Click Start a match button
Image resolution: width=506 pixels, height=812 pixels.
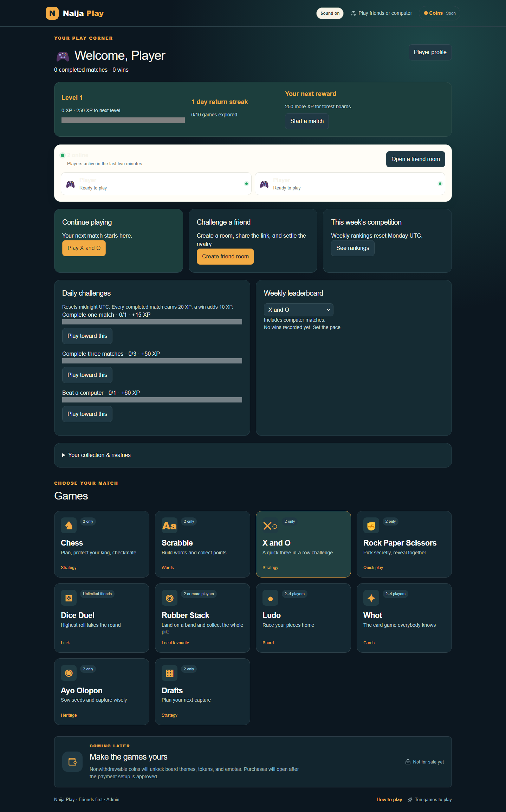(307, 121)
